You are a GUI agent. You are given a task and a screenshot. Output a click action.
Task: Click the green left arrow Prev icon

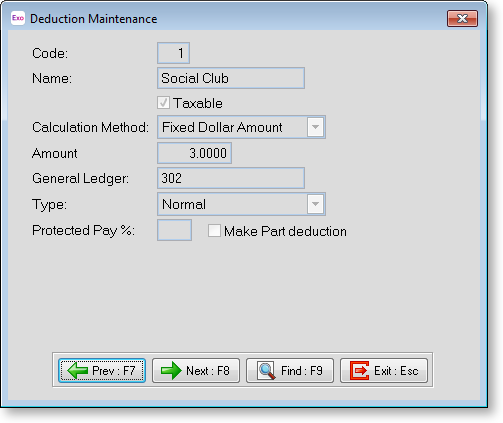pyautogui.click(x=77, y=370)
